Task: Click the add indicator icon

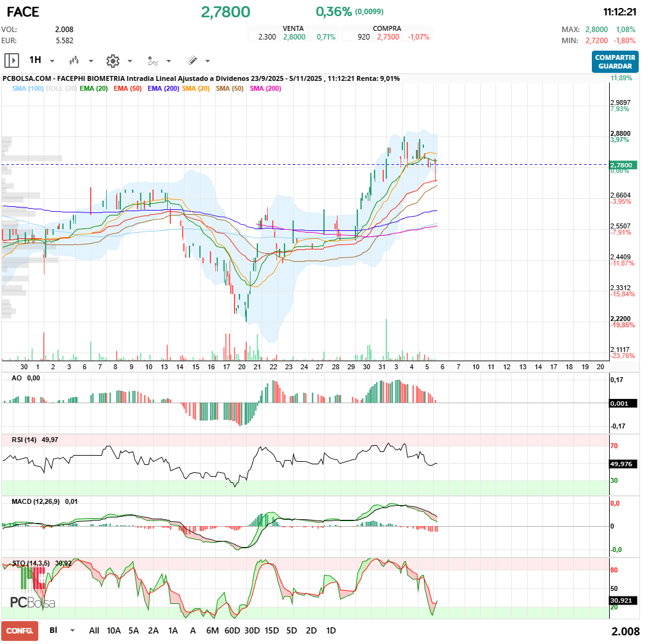Action: pyautogui.click(x=152, y=61)
